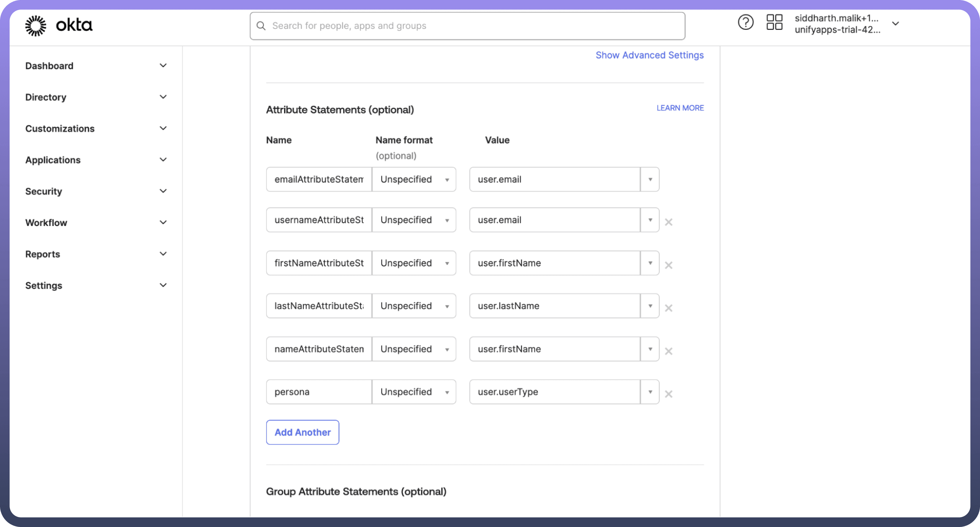Expand the account menu chevron

[896, 24]
